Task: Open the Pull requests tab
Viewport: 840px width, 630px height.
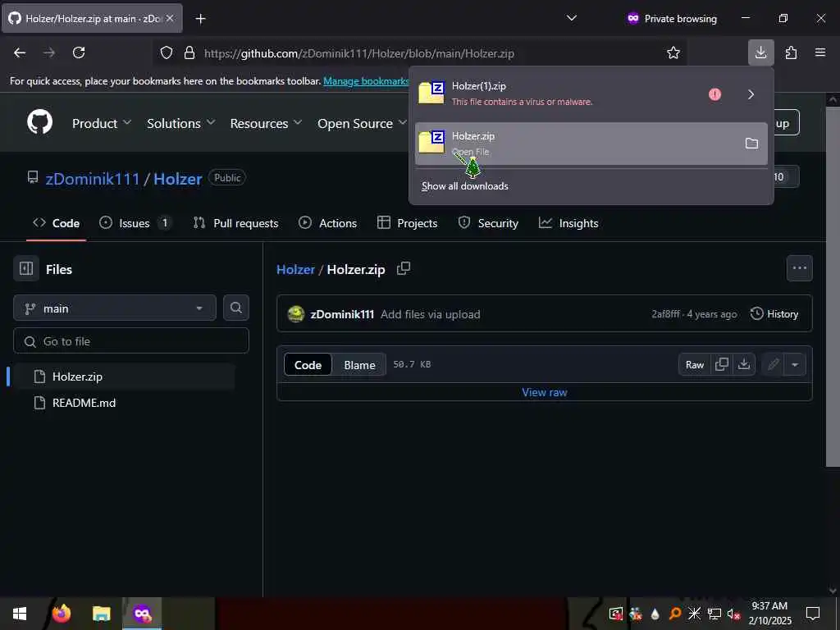Action: (235, 223)
